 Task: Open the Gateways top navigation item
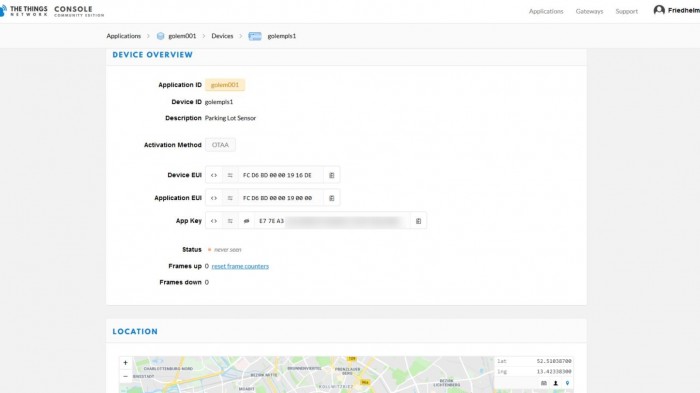(x=589, y=11)
